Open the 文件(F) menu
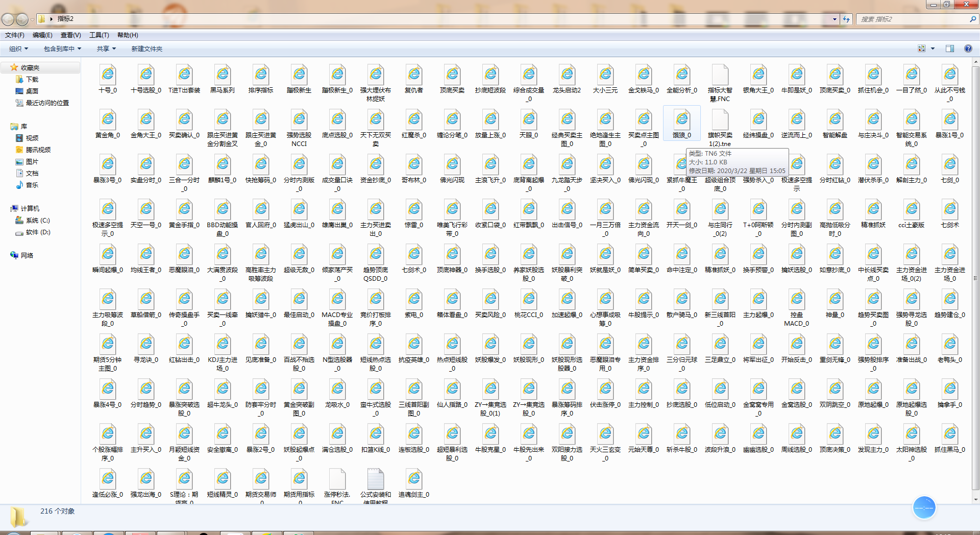This screenshot has height=535, width=980. click(15, 35)
